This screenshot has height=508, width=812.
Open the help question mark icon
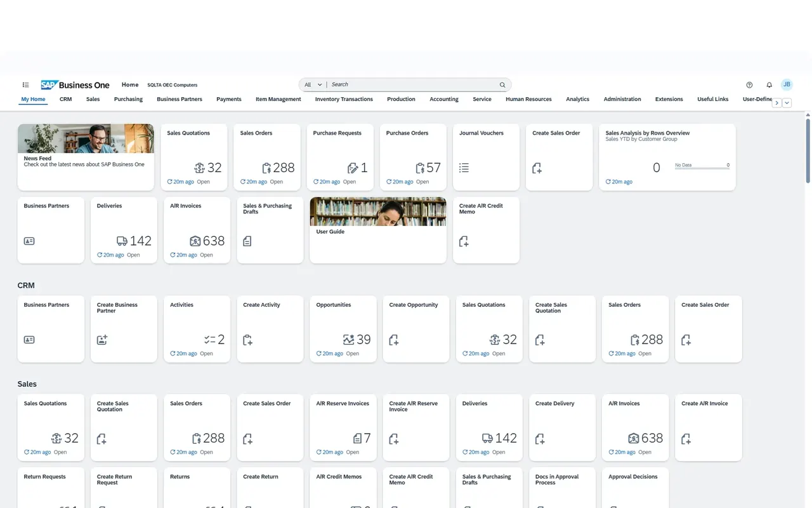tap(749, 85)
